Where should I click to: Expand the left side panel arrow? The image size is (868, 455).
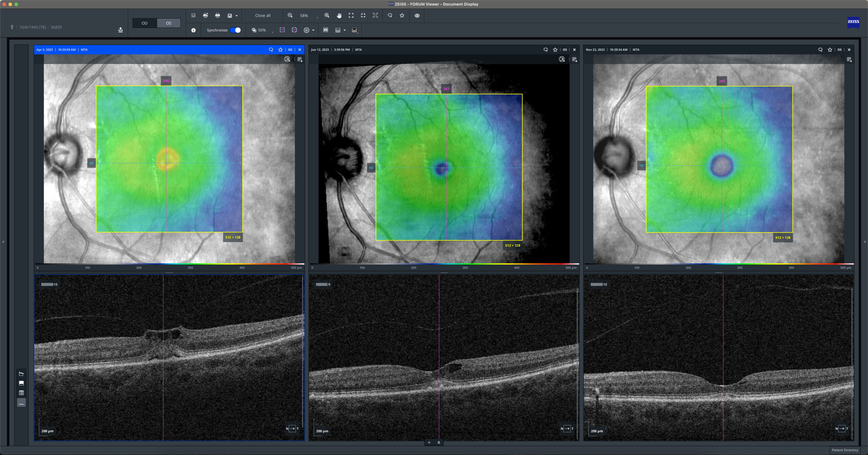click(3, 242)
